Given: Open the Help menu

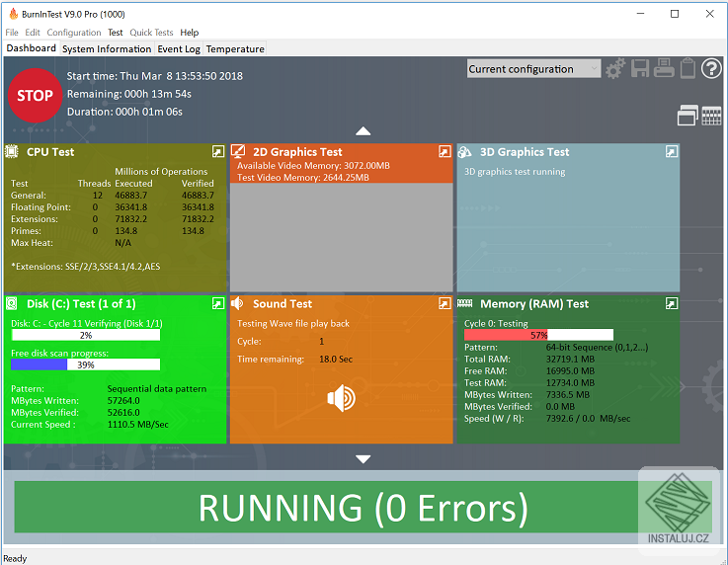Looking at the screenshot, I should [x=190, y=33].
